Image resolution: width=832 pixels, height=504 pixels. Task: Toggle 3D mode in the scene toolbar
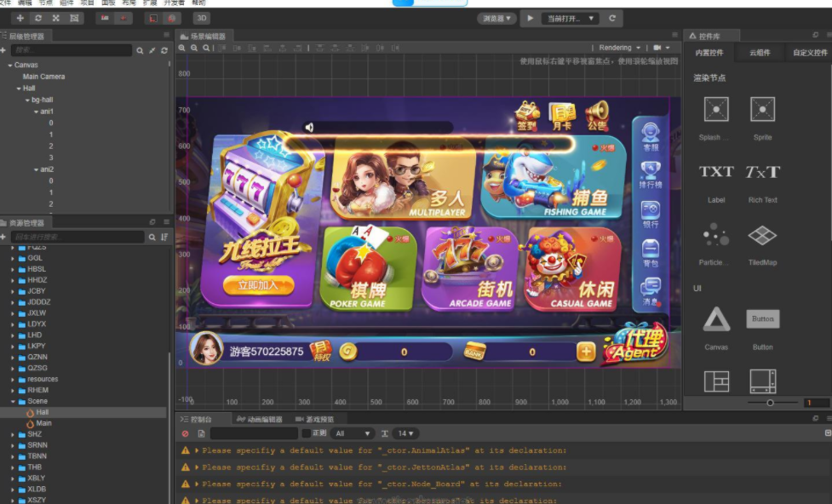click(x=201, y=18)
